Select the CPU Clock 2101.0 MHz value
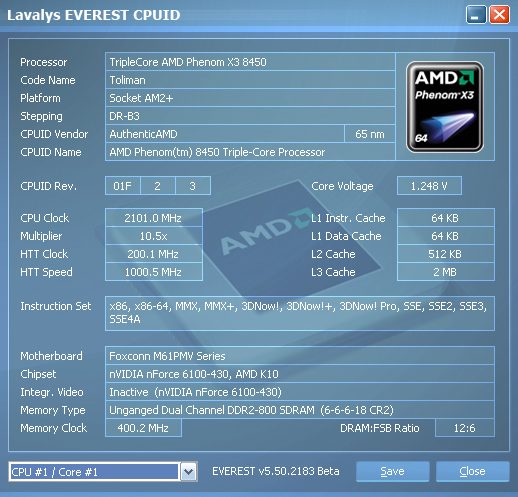 (x=154, y=218)
